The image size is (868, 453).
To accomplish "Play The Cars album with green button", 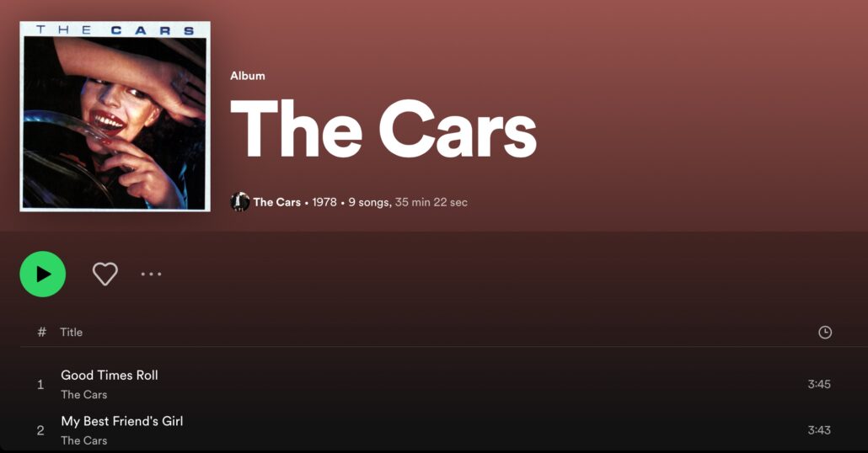I will tap(43, 274).
